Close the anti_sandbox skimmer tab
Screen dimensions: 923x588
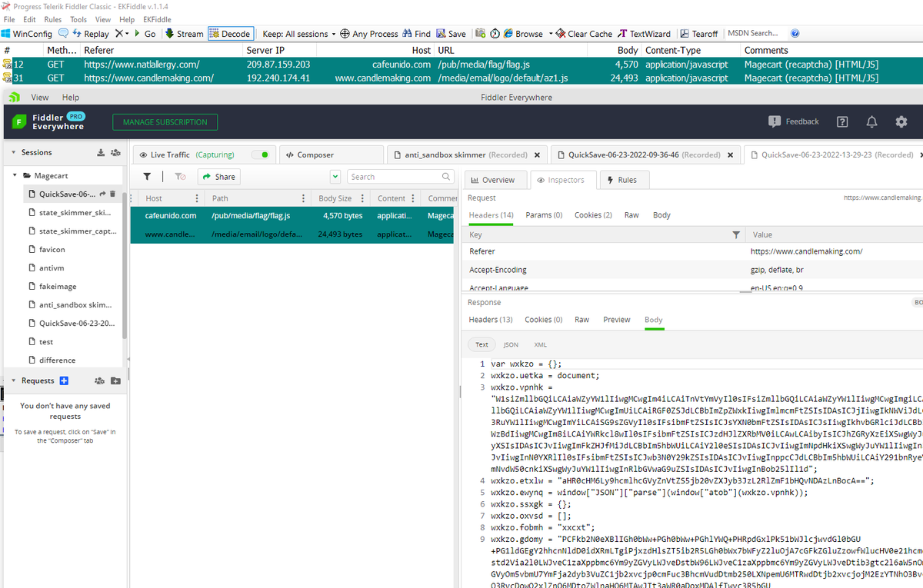[x=537, y=154]
